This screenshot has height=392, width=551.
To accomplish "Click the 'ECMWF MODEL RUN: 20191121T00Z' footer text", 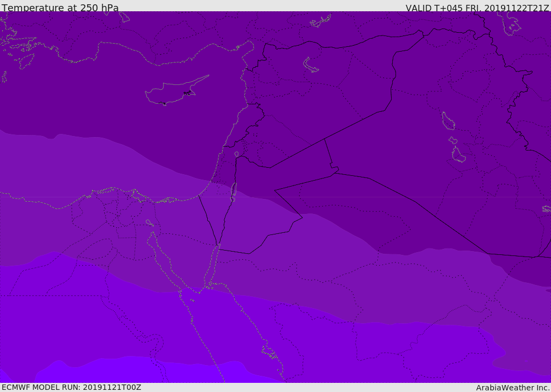I will tap(72, 387).
